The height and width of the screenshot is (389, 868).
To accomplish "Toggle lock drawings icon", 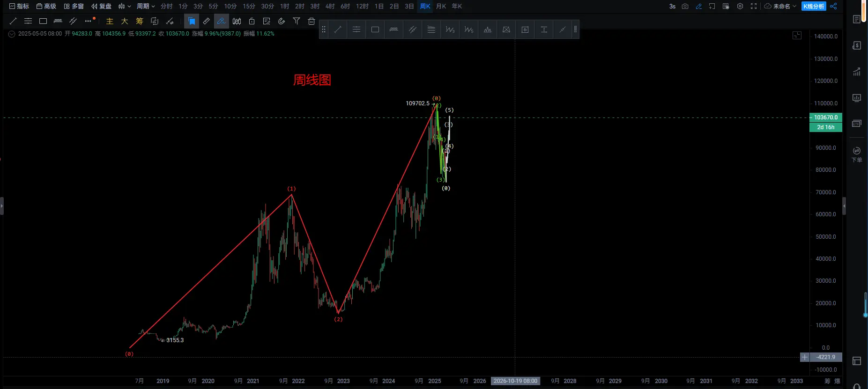I will (252, 21).
